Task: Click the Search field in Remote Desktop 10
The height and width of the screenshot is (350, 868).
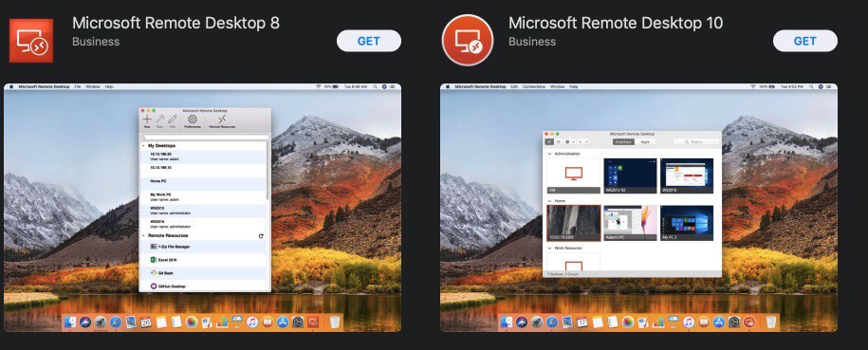Action: tap(696, 141)
